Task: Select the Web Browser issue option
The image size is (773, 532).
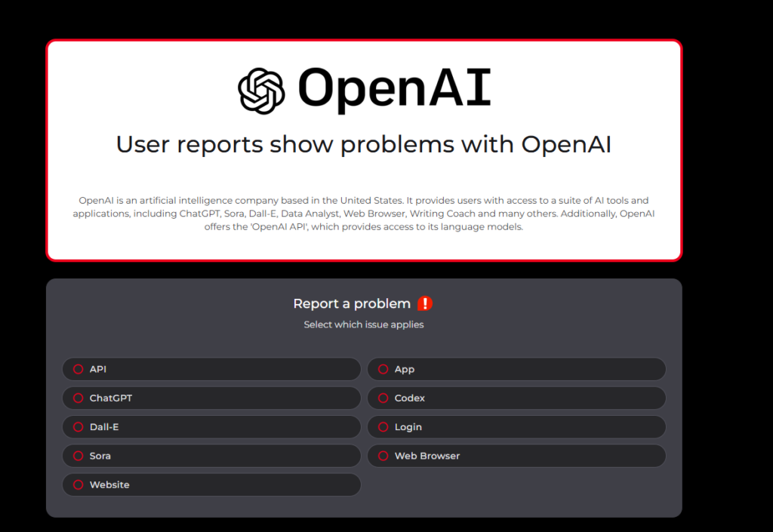Action: (x=383, y=456)
